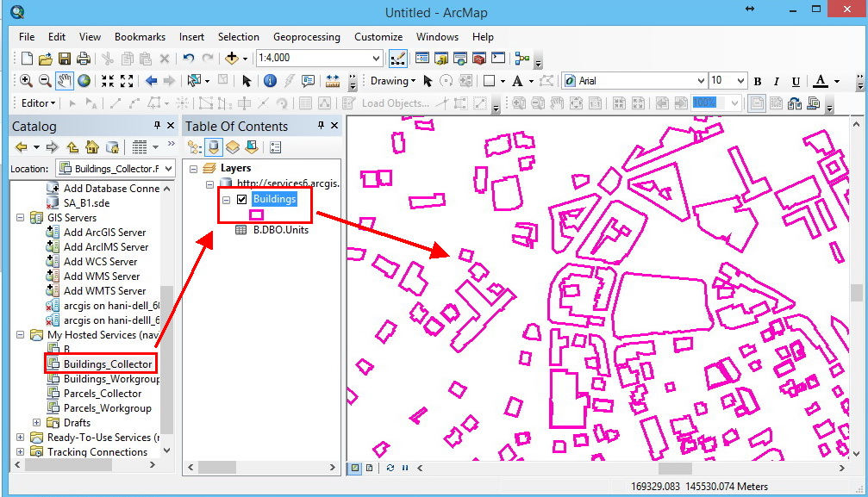This screenshot has height=497, width=868.
Task: Click the Fixed Zoom In icon
Action: (108, 81)
